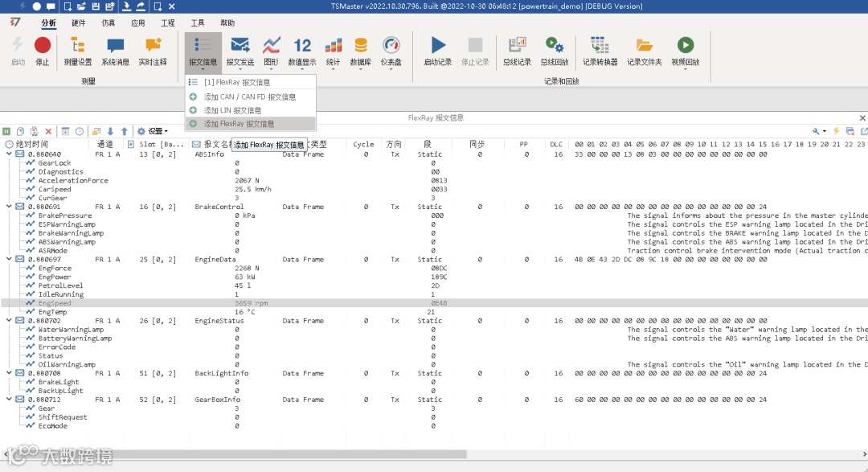The height and width of the screenshot is (472, 868).
Task: Collapse the BrakeControl frame row
Action: pyautogui.click(x=9, y=207)
